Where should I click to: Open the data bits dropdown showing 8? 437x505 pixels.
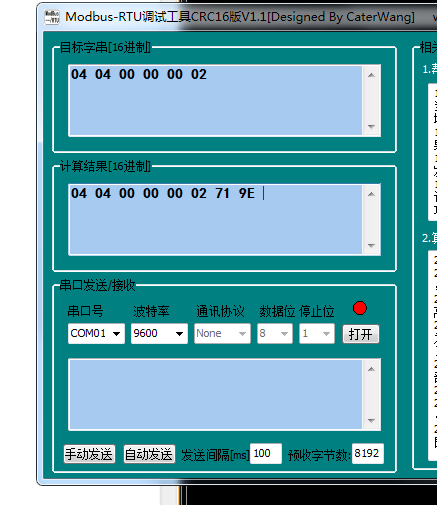tap(275, 333)
